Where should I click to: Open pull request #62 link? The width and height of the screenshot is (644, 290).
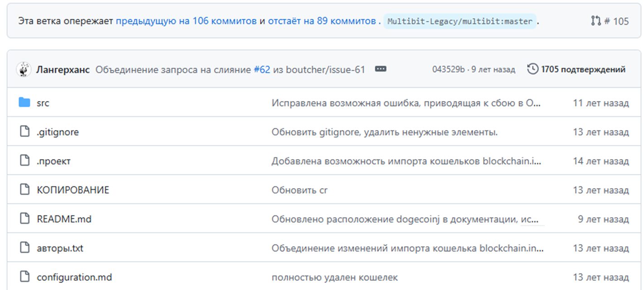pyautogui.click(x=262, y=69)
